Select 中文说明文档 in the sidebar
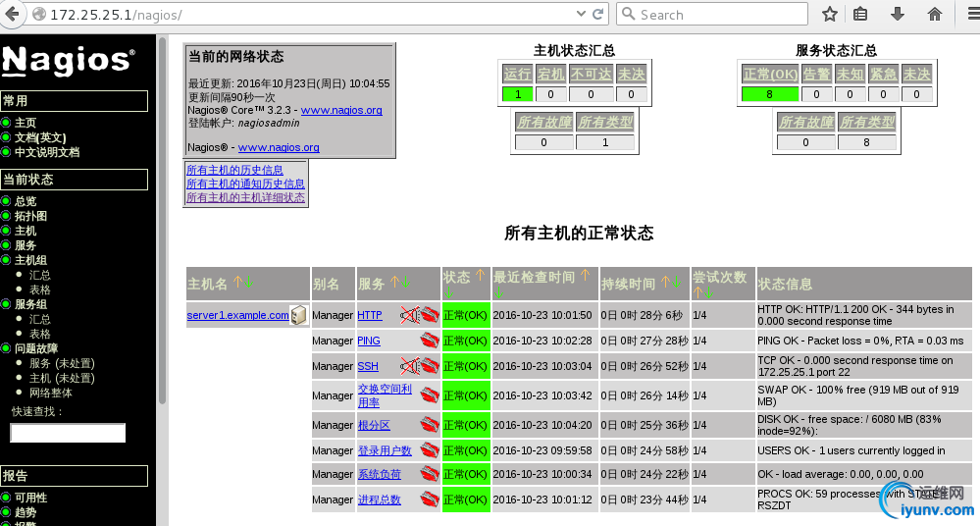980x526 pixels. pos(47,152)
